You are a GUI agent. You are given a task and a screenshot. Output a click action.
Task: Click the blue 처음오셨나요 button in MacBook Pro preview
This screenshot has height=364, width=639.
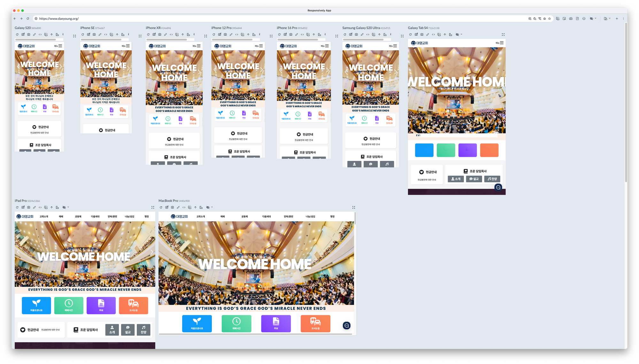point(197,323)
